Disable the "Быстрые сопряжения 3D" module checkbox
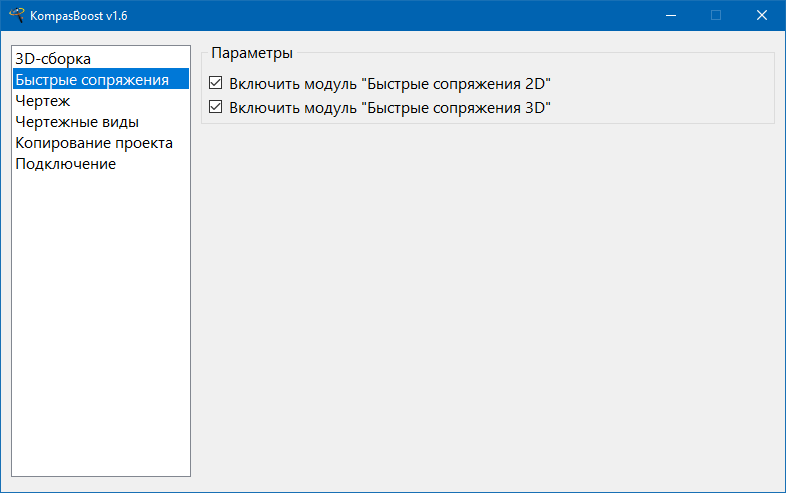 (215, 108)
